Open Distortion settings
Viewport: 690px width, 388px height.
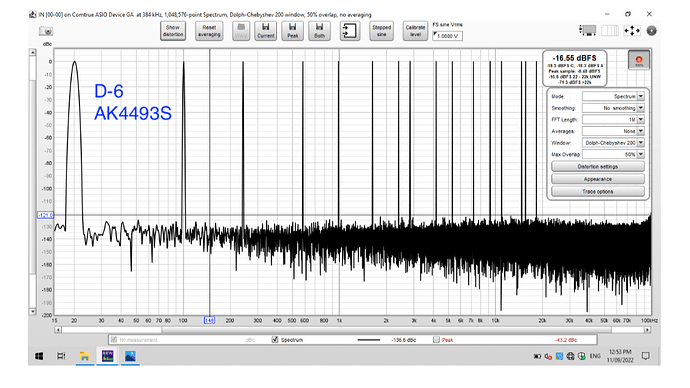(x=598, y=167)
